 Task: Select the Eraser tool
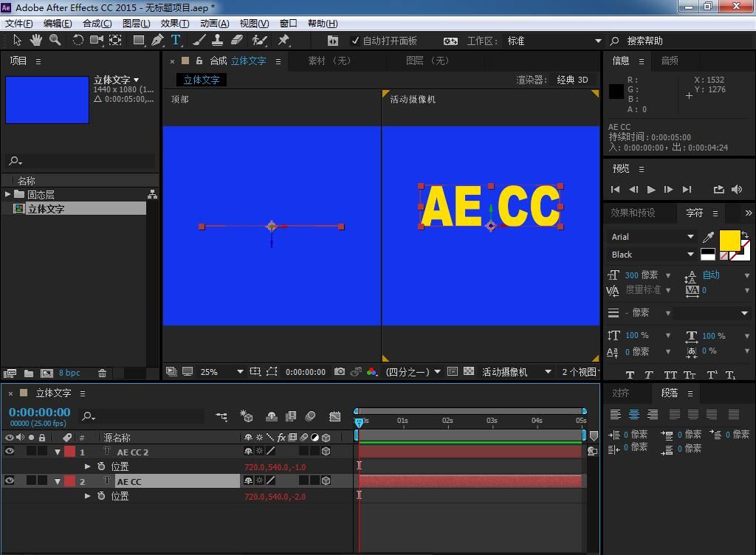[237, 41]
